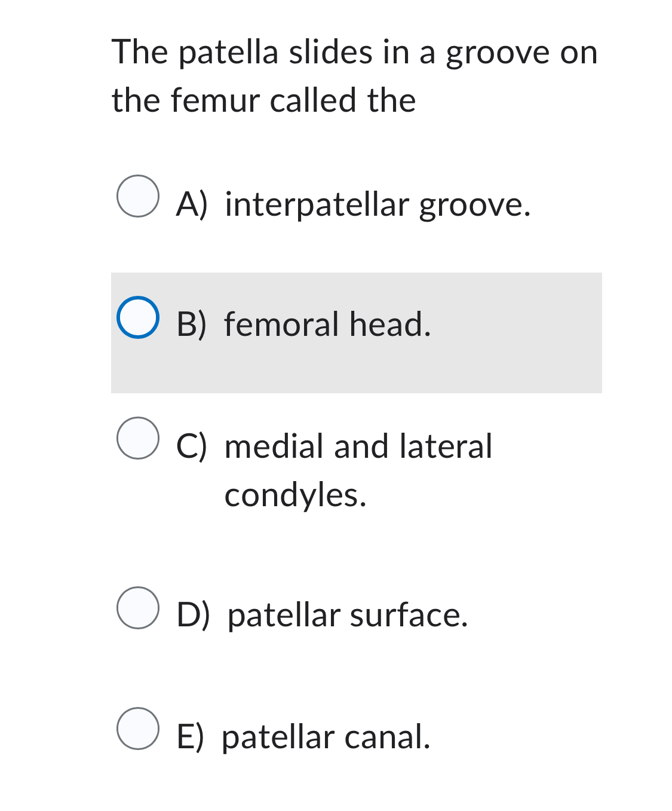Click the text label 'patellar surface.'
The image size is (672, 811).
(345, 617)
